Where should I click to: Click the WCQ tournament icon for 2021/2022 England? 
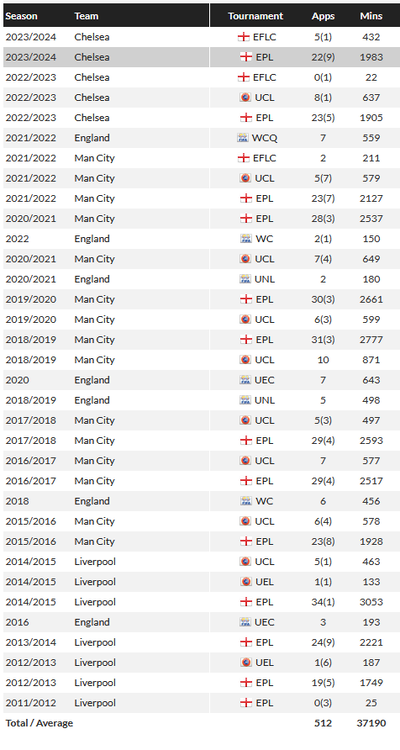243,138
